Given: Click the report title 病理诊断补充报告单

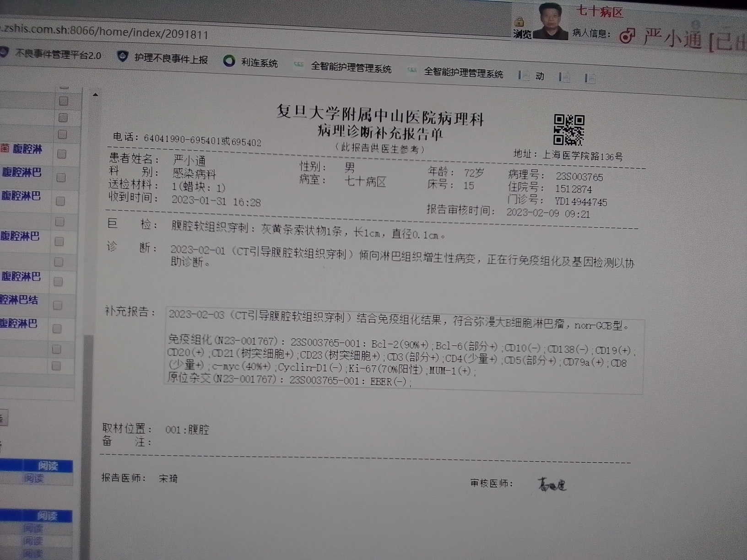Looking at the screenshot, I should (x=380, y=133).
